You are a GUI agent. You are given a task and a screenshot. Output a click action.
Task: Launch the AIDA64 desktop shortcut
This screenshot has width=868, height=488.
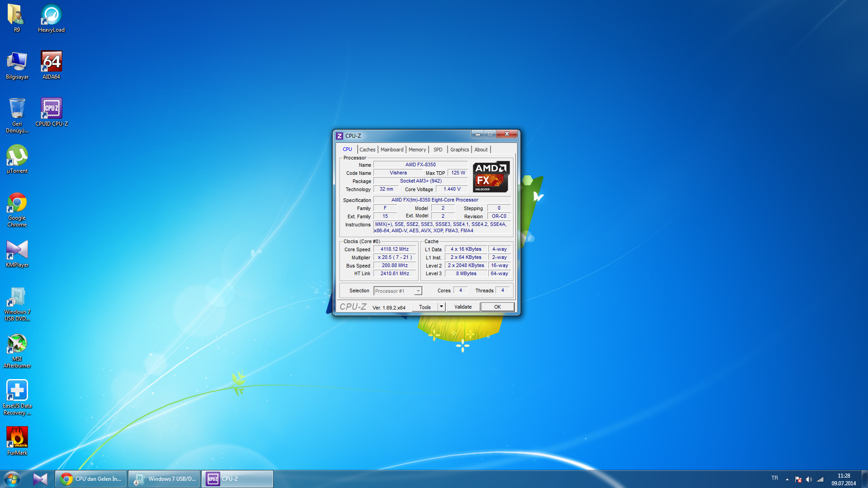click(x=51, y=65)
